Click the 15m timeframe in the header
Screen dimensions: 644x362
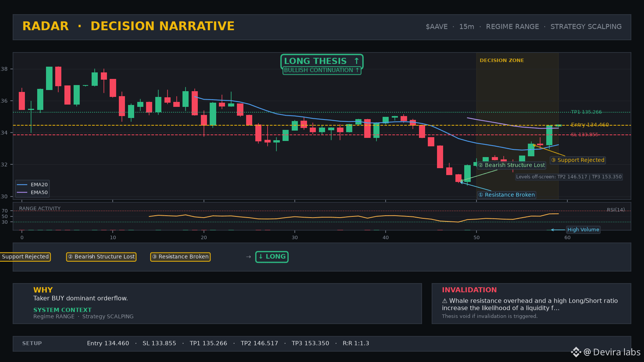click(x=467, y=27)
